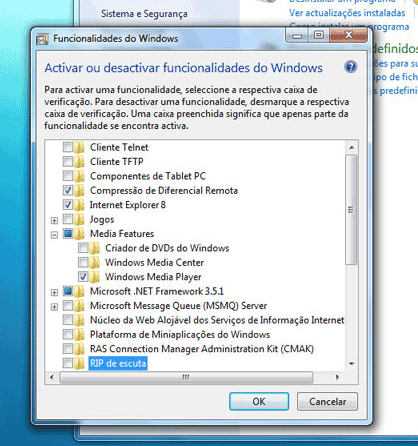Click the folder icon beside Plataforma de Miniaplicações
The height and width of the screenshot is (446, 418).
[x=79, y=334]
